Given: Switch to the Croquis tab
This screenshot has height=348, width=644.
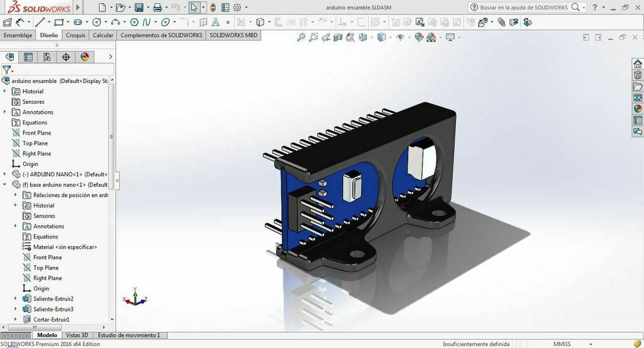Looking at the screenshot, I should pos(75,35).
